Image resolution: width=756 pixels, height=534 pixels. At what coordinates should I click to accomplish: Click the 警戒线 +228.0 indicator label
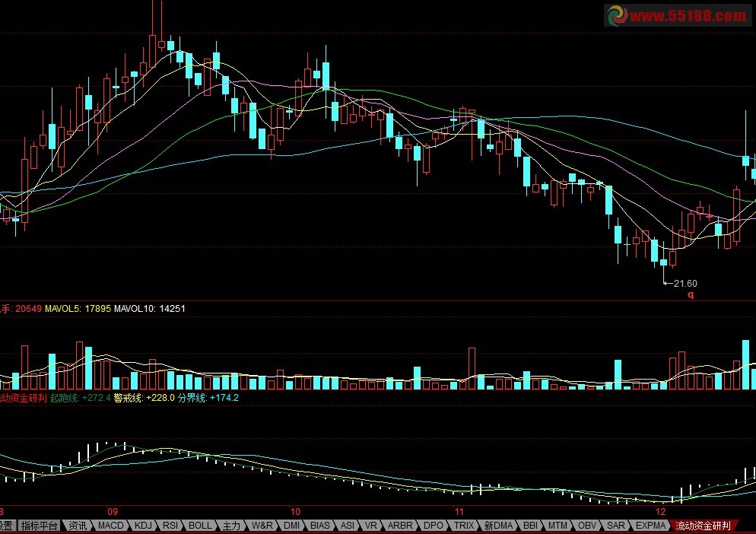coord(145,398)
